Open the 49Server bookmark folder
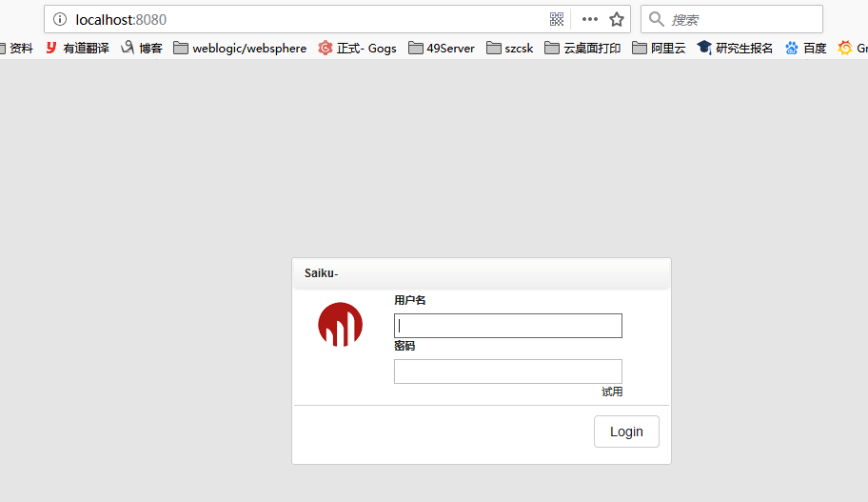Image resolution: width=868 pixels, height=502 pixels. (x=442, y=49)
